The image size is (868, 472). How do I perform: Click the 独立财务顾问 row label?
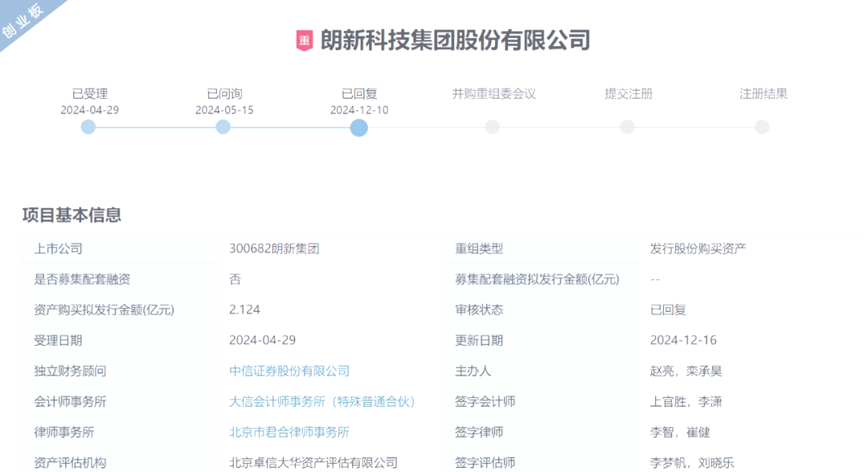click(70, 371)
